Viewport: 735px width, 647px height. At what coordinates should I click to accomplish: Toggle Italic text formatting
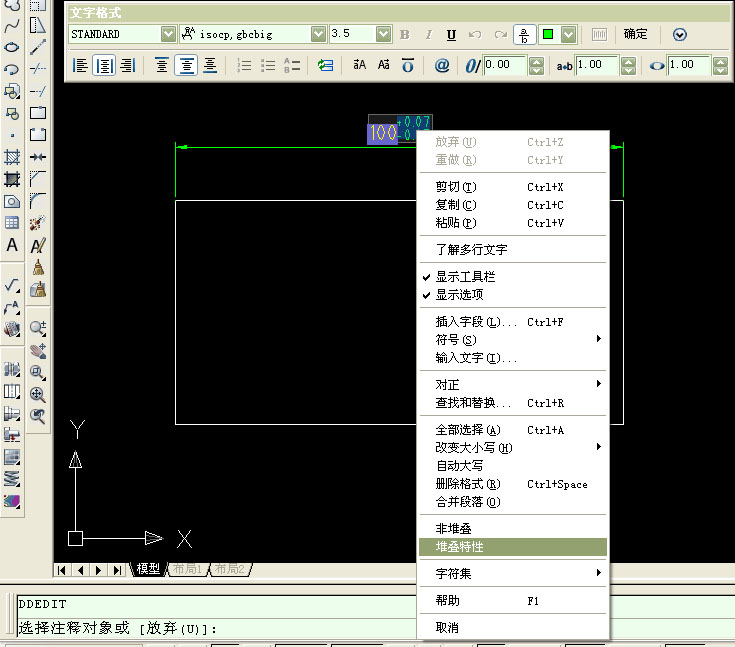click(428, 34)
